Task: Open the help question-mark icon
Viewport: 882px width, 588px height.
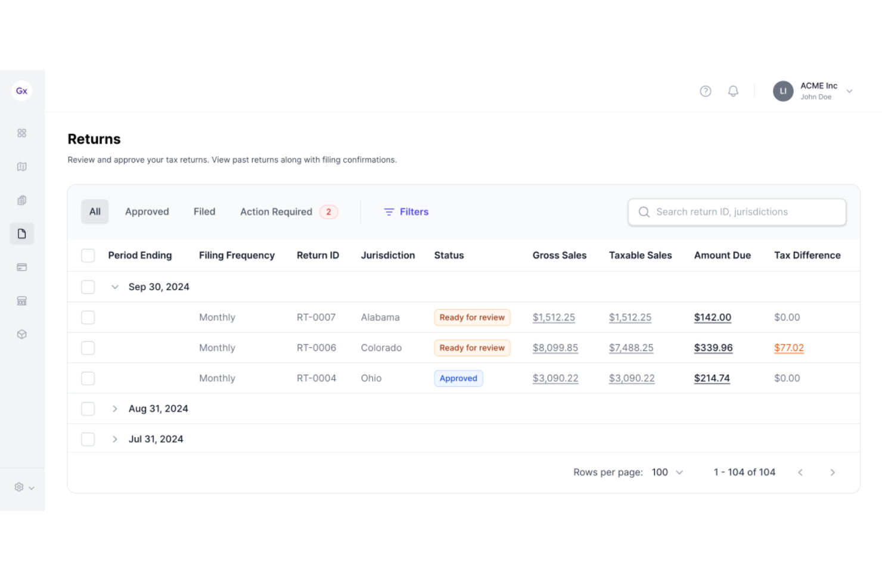Action: coord(706,91)
